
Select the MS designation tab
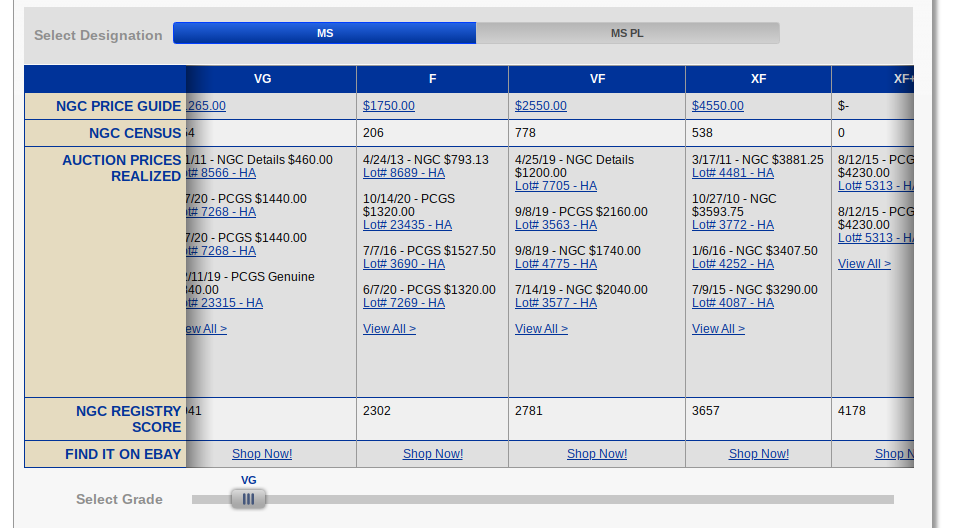(325, 33)
